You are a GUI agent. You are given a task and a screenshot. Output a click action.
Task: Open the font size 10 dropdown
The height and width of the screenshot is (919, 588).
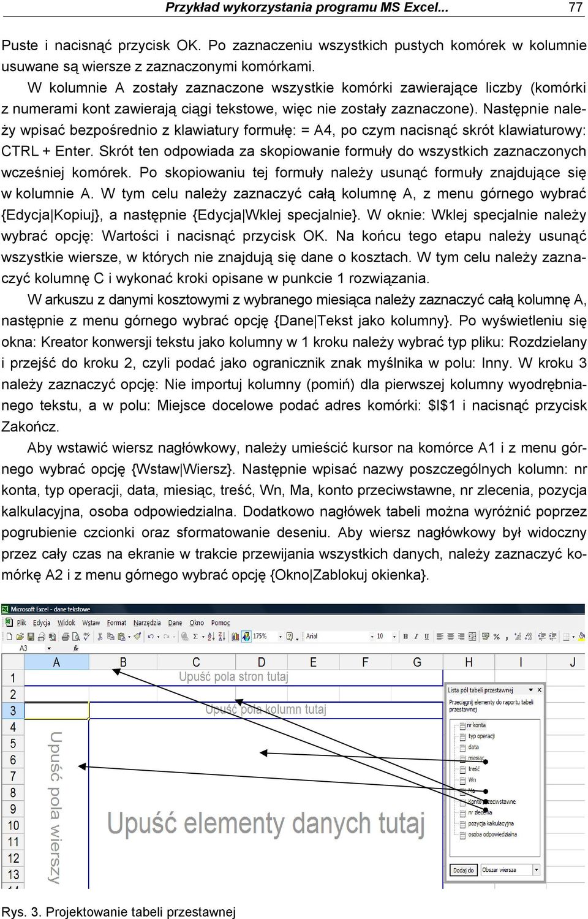(x=394, y=636)
